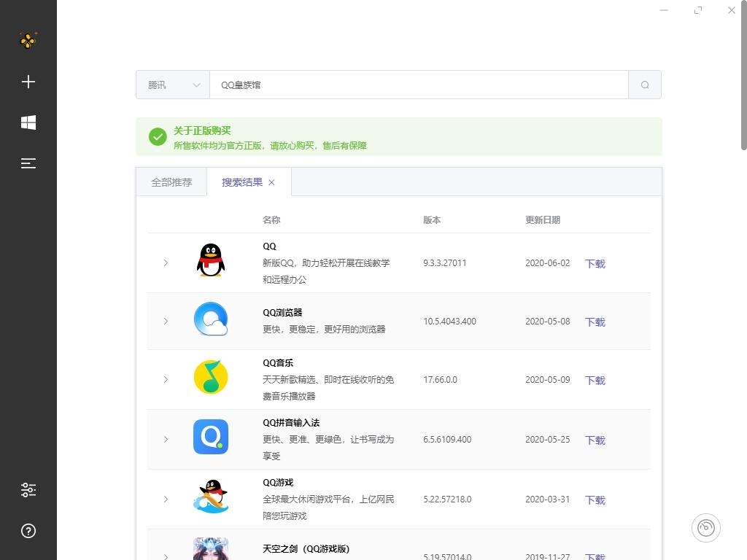Viewport: 747px width, 560px height.
Task: Click the plus icon in the sidebar
Action: point(28,82)
